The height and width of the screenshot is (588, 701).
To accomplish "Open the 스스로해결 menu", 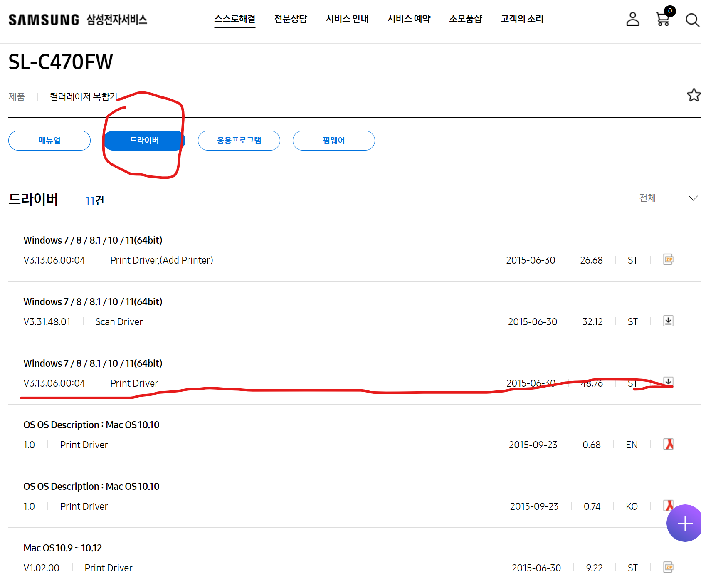I will [x=235, y=19].
